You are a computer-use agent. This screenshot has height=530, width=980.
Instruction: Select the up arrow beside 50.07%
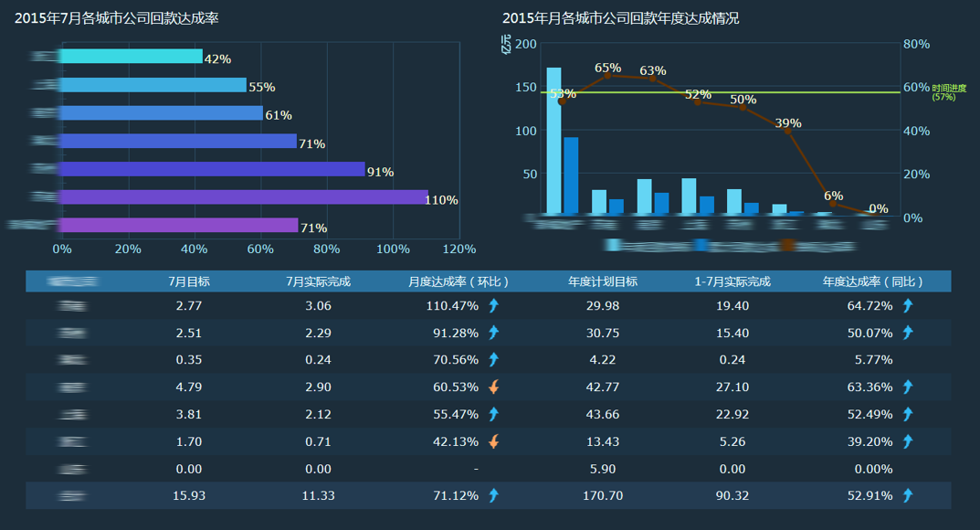[908, 333]
